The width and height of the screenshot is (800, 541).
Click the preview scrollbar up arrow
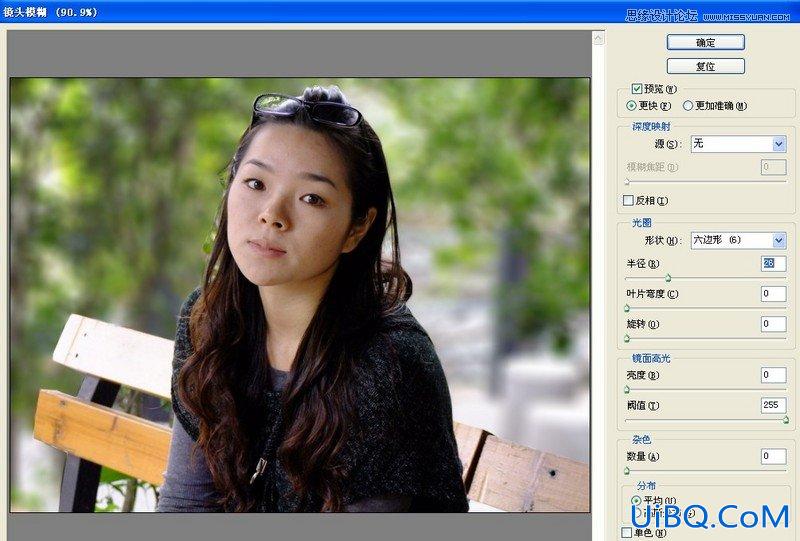[x=598, y=38]
